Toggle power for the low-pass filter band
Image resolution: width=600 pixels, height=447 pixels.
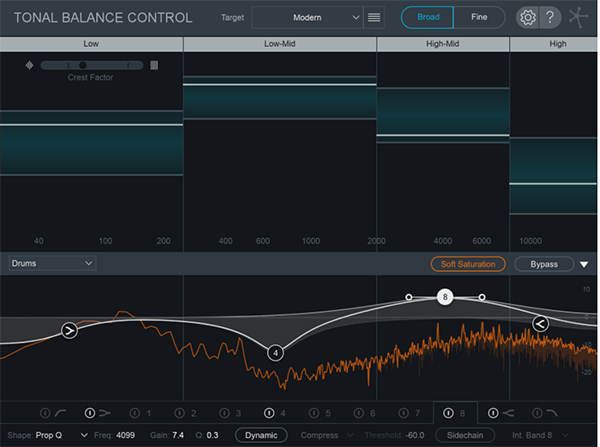click(x=537, y=413)
